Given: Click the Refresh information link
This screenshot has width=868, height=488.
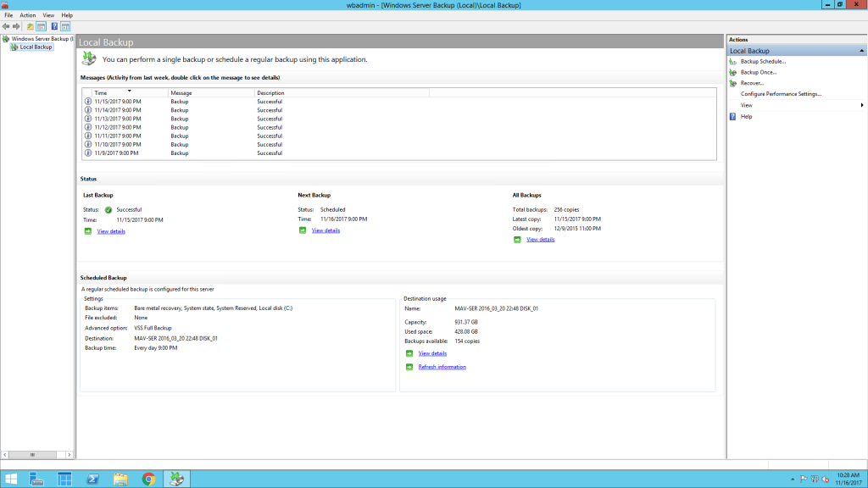Looking at the screenshot, I should pos(442,367).
